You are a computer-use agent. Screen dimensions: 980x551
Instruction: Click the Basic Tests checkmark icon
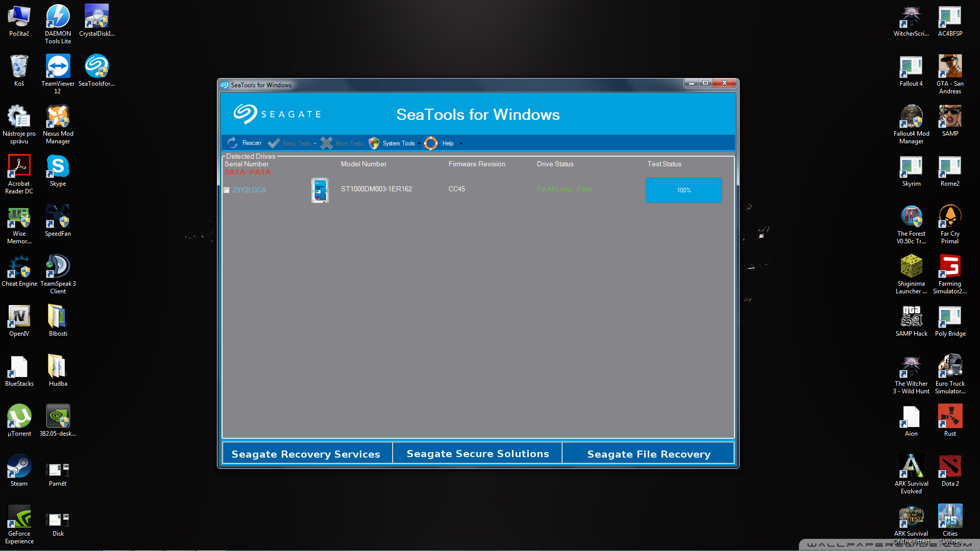(x=274, y=143)
